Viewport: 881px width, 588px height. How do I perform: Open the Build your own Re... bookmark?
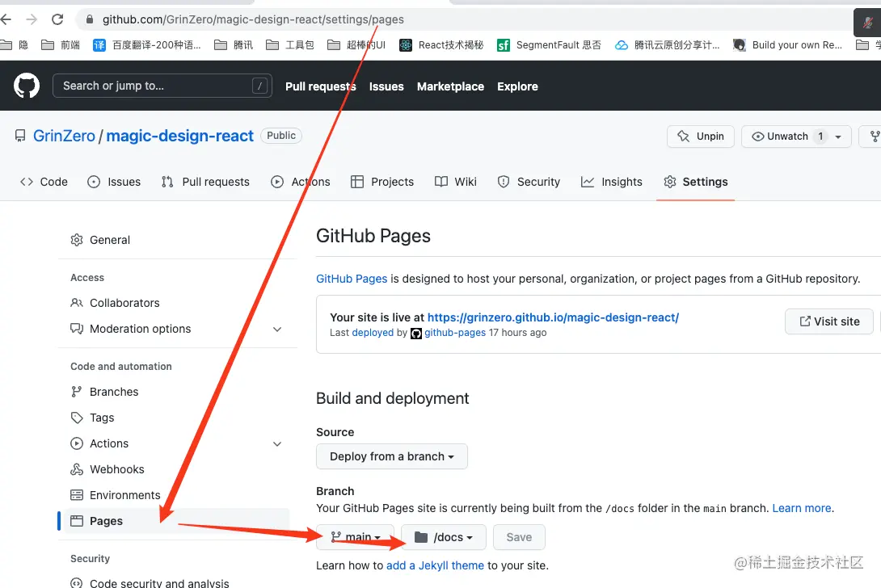[788, 45]
